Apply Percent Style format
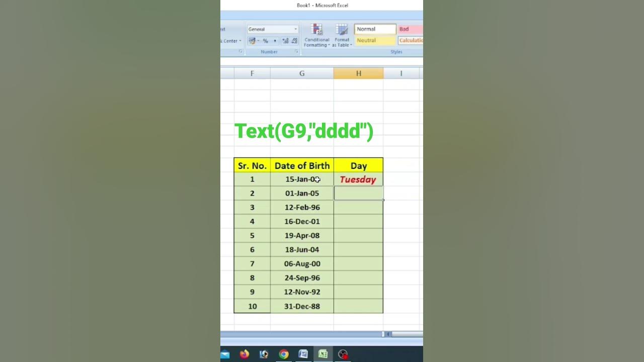Image resolution: width=644 pixels, height=362 pixels. [x=265, y=41]
